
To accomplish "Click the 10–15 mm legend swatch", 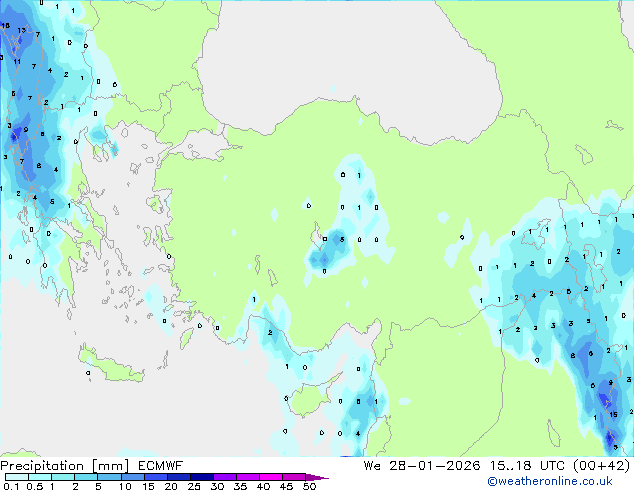I will pyautogui.click(x=133, y=477).
